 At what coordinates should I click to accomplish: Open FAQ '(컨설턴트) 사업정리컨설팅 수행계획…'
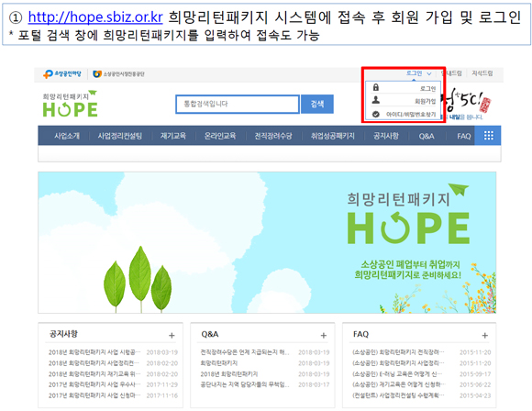pos(398,395)
